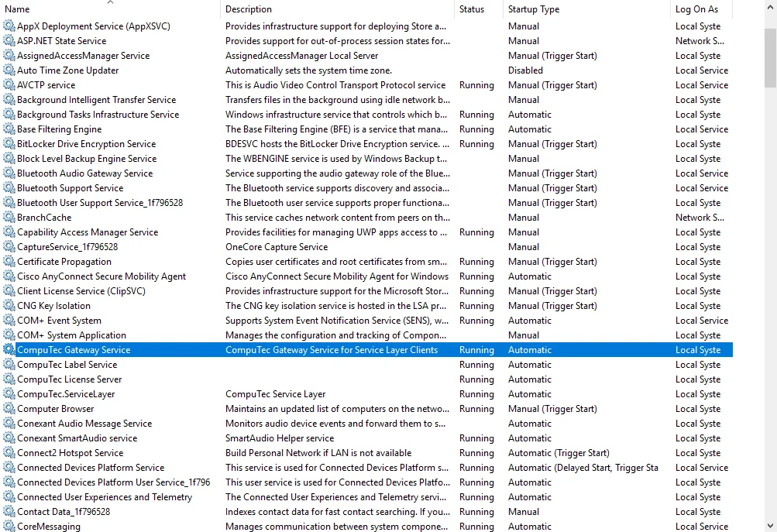Click the gear icon beside Computer Browser
Screen dimensions: 777x532
click(x=9, y=409)
